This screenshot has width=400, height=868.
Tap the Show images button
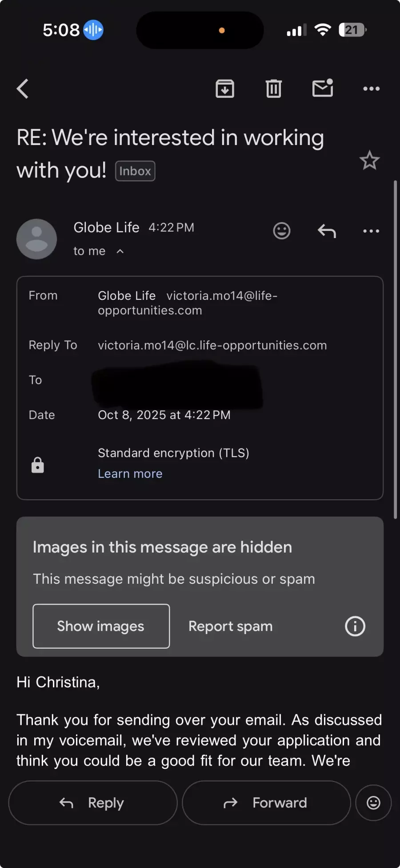(x=101, y=626)
